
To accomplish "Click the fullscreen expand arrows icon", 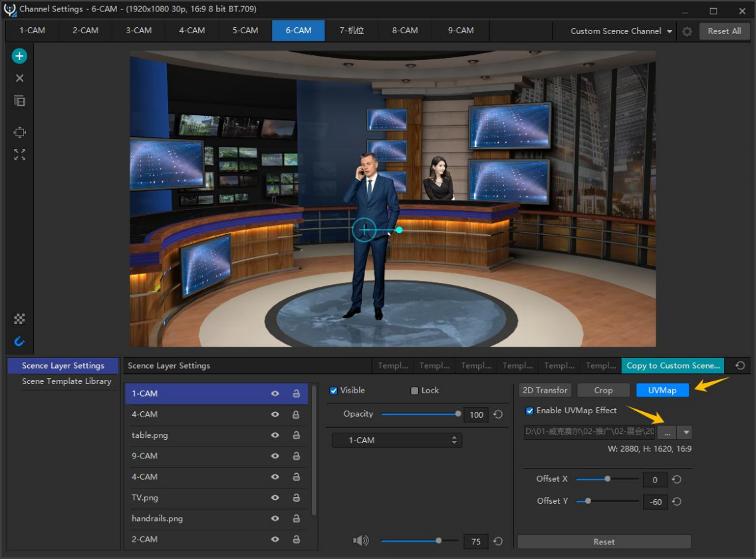I will coord(19,154).
